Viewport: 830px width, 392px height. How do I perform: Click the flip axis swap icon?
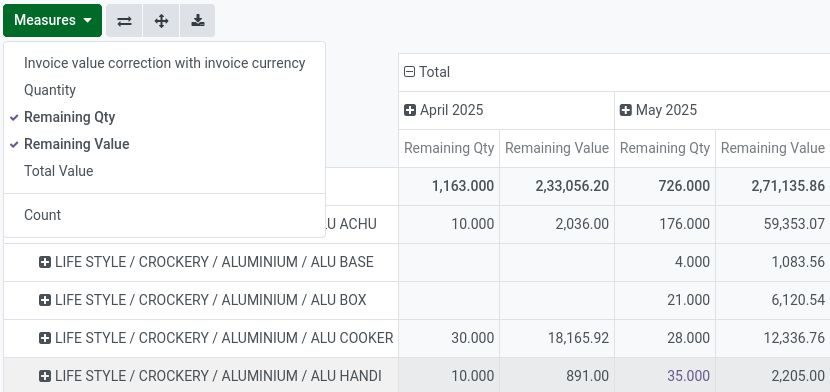tap(124, 21)
